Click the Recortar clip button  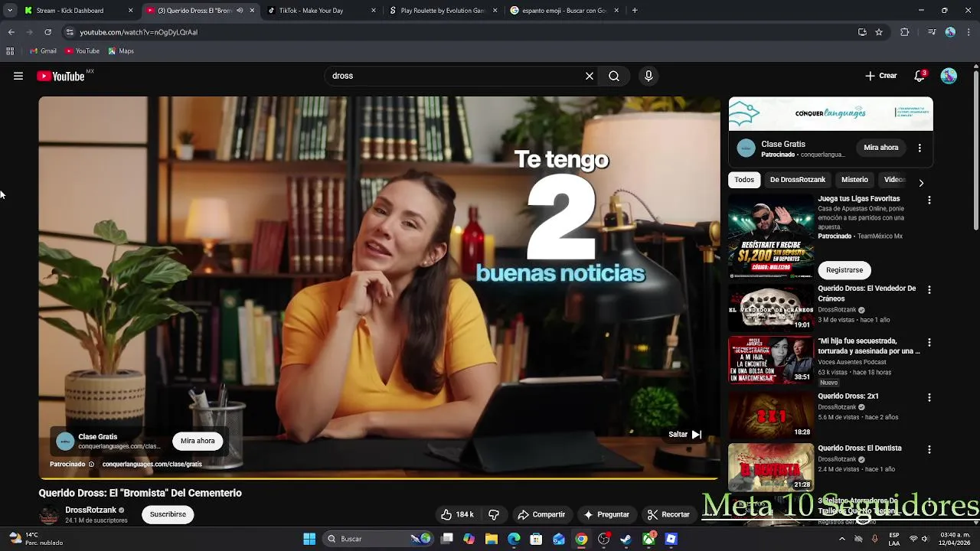(668, 514)
